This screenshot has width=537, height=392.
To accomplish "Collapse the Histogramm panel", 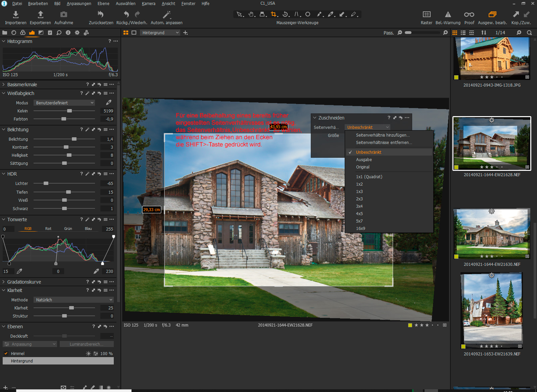I will click(4, 41).
